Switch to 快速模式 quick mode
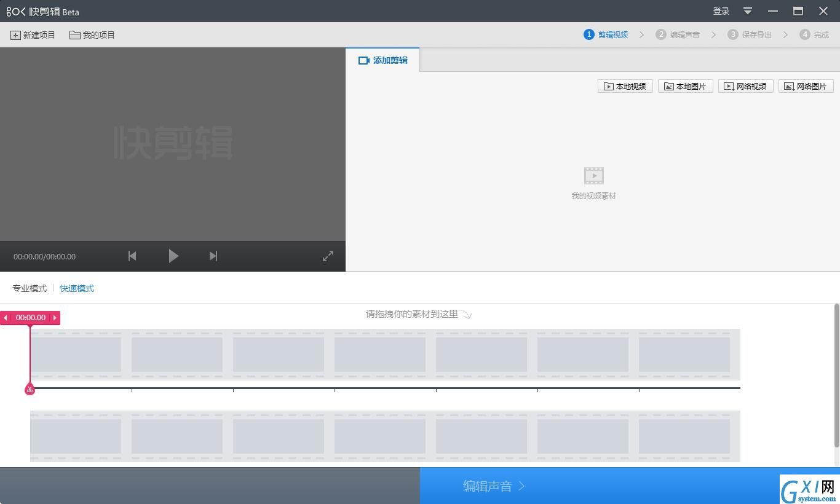Viewport: 840px width, 504px height. [x=77, y=288]
